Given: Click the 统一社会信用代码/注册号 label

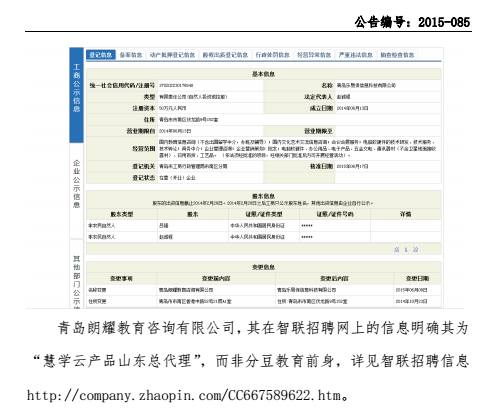Looking at the screenshot, I should 122,85.
